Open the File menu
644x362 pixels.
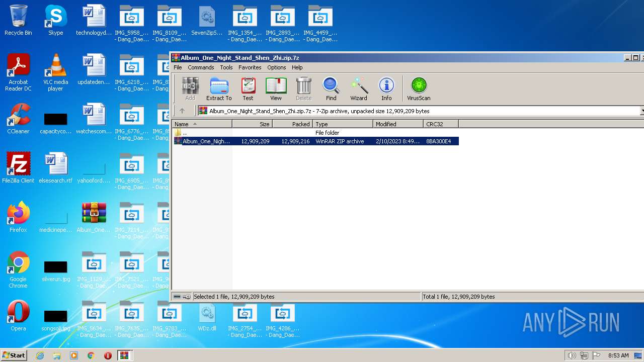178,67
